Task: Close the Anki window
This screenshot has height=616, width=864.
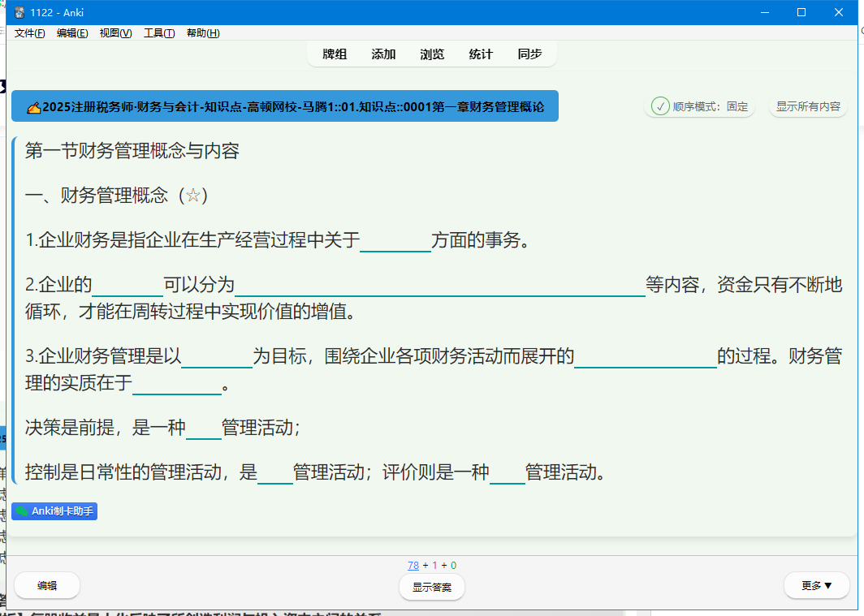Action: pos(839,13)
